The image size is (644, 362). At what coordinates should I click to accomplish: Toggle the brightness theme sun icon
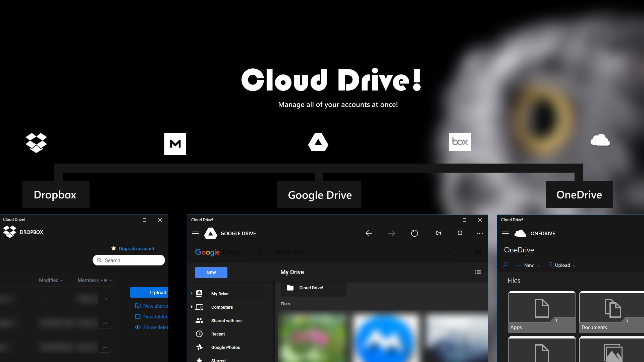460,233
